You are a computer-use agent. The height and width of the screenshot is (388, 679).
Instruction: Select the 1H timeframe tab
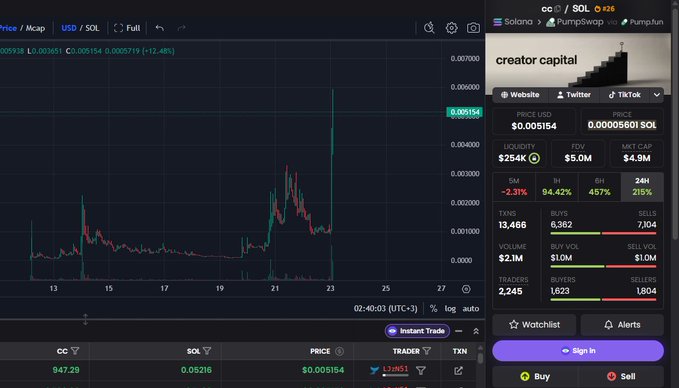click(556, 187)
